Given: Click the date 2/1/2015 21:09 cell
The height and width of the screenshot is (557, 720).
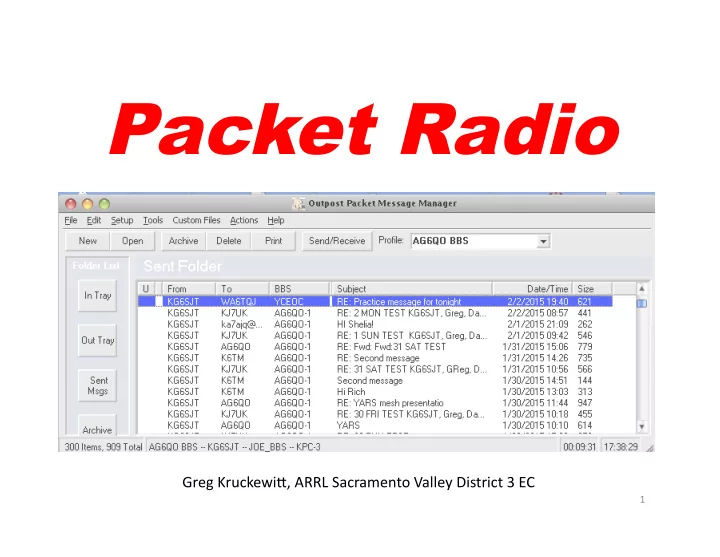Looking at the screenshot, I should [538, 324].
